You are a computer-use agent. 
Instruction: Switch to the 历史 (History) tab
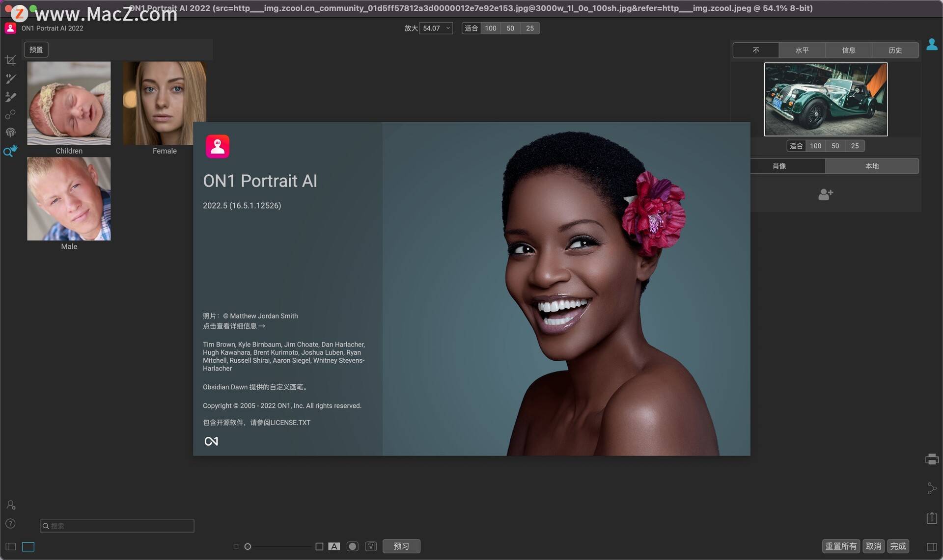click(895, 50)
